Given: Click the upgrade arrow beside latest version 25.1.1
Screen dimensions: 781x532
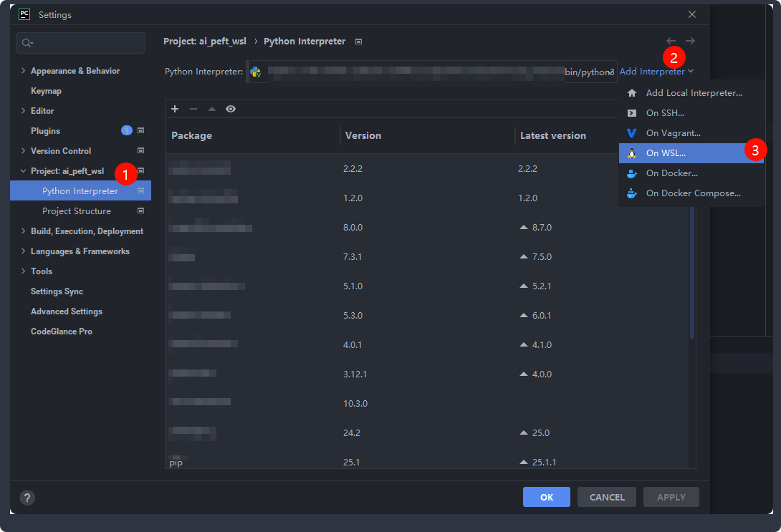Looking at the screenshot, I should (524, 463).
